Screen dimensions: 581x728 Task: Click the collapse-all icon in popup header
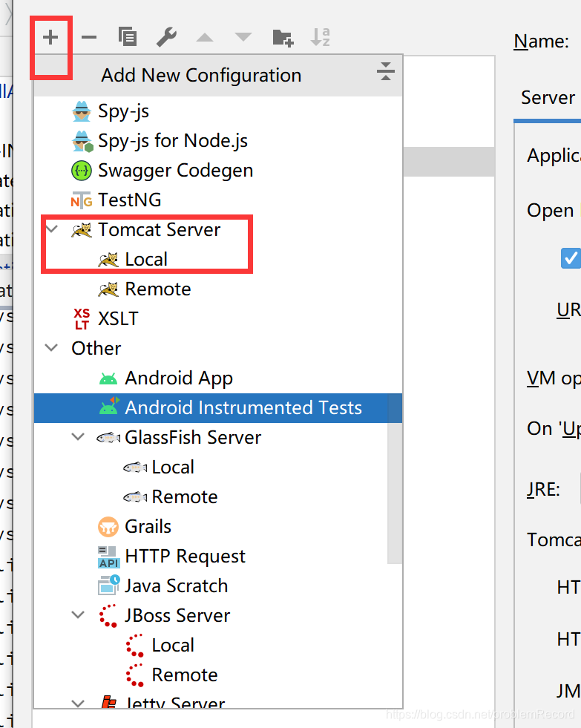[386, 71]
